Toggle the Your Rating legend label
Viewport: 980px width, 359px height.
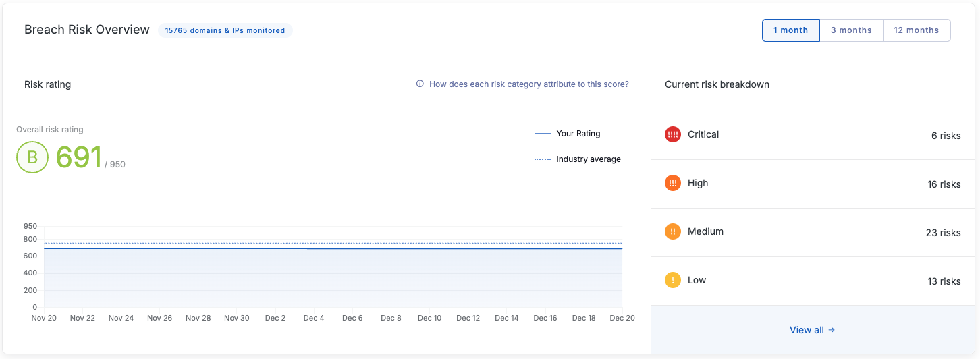[x=578, y=134]
